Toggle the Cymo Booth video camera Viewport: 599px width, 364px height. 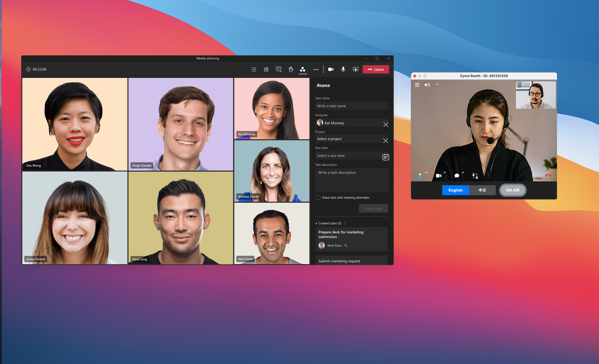pos(439,176)
